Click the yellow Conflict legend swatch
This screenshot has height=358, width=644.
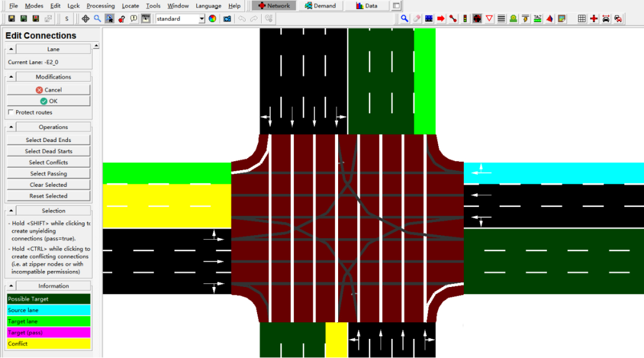[48, 344]
